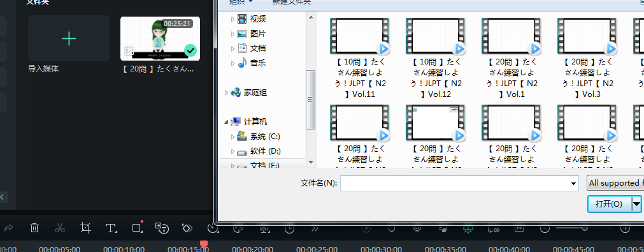The width and height of the screenshot is (644, 252).
Task: Open the All supported file type dropdown
Action: [x=615, y=183]
